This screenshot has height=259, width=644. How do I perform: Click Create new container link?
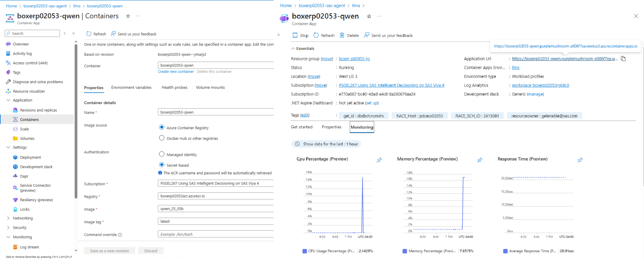click(176, 72)
